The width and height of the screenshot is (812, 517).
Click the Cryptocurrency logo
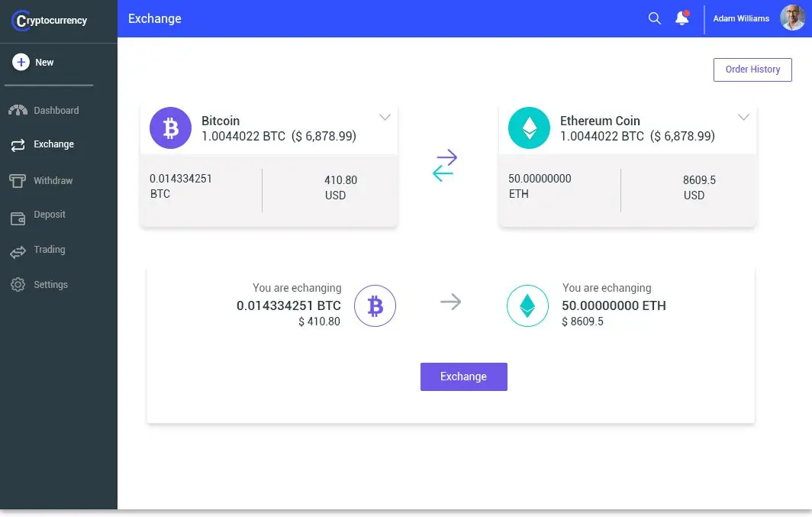pos(49,20)
